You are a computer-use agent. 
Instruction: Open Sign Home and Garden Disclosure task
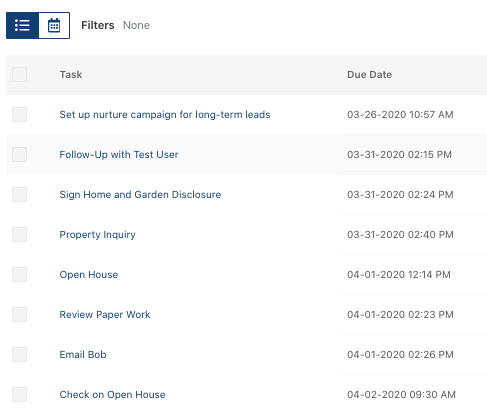pos(140,195)
